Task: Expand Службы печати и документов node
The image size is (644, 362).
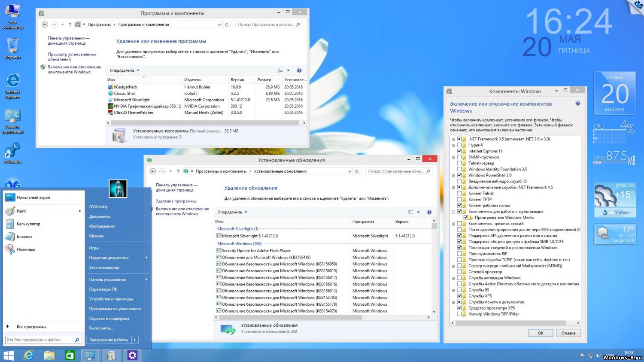Action: (x=453, y=302)
